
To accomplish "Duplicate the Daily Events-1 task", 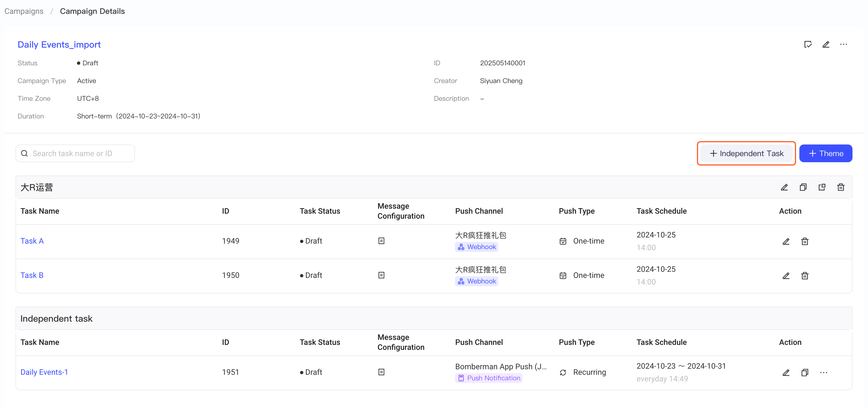I will [x=805, y=372].
